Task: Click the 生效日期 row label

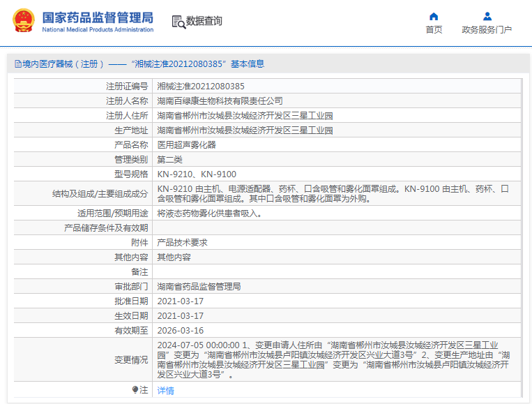Action: (x=131, y=315)
